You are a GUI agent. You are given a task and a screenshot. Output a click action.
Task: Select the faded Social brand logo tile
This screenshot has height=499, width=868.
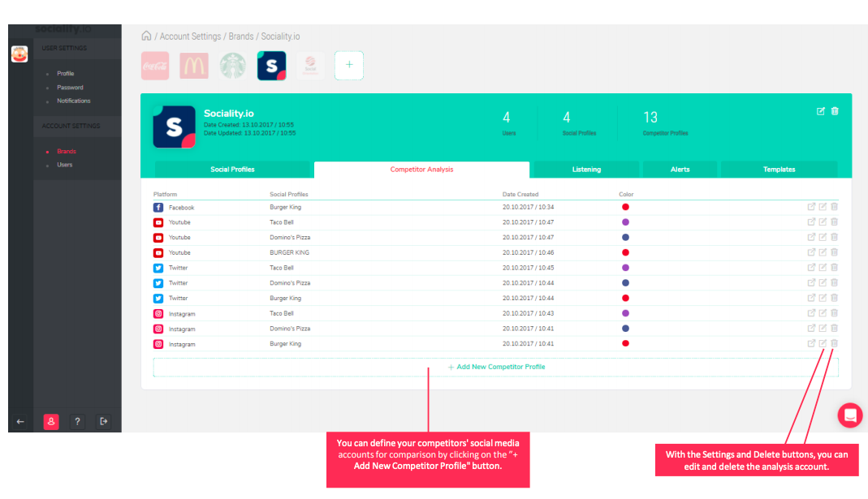pyautogui.click(x=310, y=66)
